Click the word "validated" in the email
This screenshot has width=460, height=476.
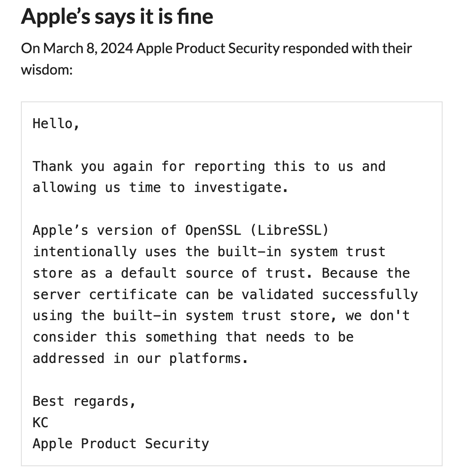pos(277,295)
